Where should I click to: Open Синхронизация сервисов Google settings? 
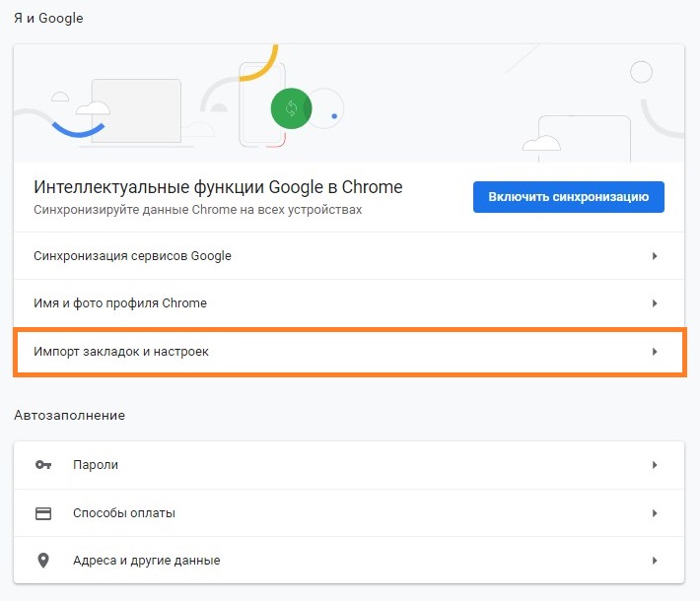tap(132, 256)
